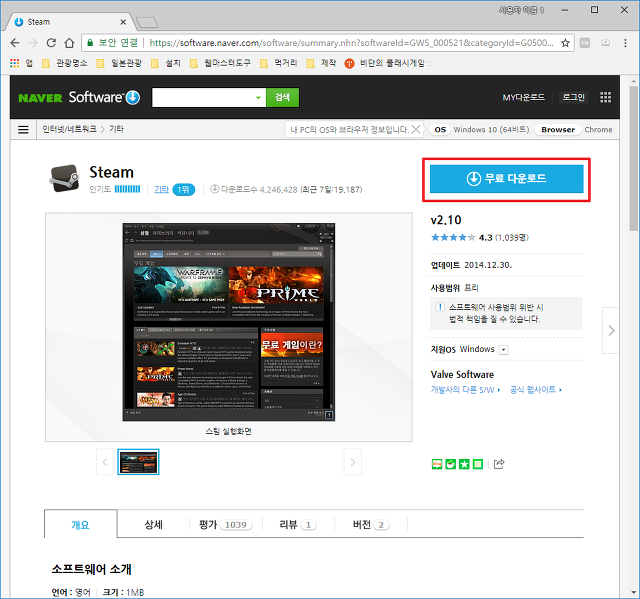The image size is (640, 599).
Task: Expand the side panel right chevron
Action: point(611,331)
